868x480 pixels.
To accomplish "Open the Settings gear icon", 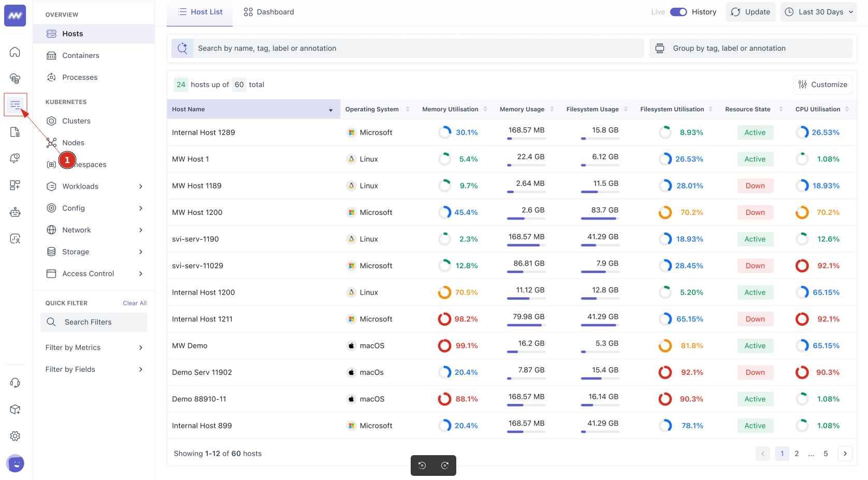I will (x=15, y=436).
